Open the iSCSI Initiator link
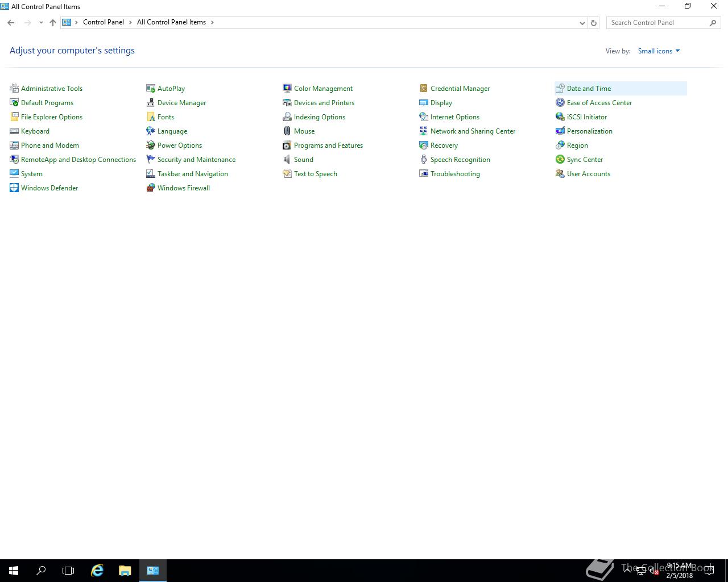 tap(587, 117)
